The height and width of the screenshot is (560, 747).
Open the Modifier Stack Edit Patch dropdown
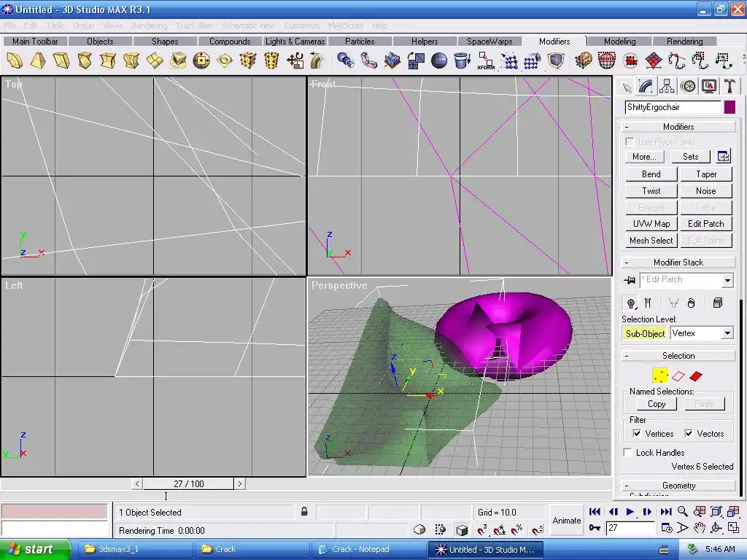coord(727,281)
